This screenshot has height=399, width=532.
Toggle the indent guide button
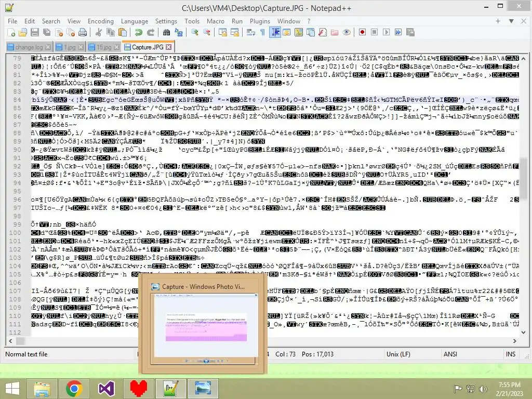click(x=275, y=33)
